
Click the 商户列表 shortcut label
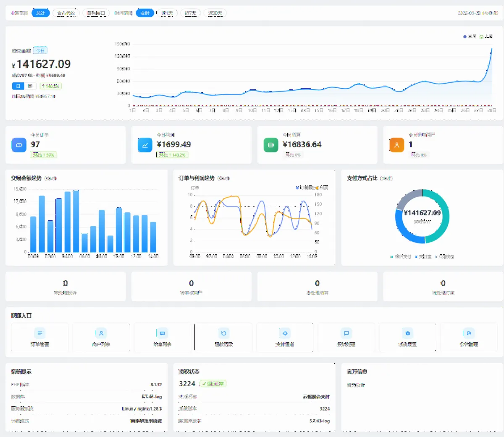tap(101, 344)
